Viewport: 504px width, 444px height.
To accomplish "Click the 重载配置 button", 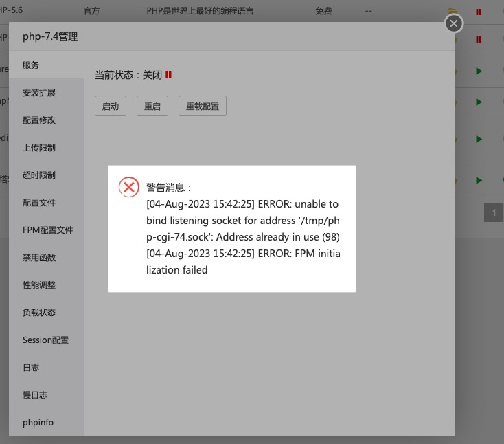I will click(x=202, y=106).
